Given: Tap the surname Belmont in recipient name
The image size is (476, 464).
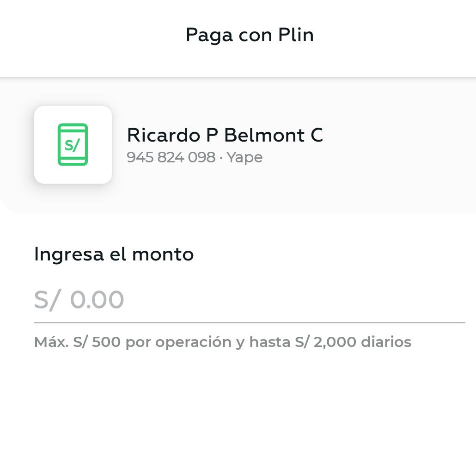Looking at the screenshot, I should [x=264, y=135].
